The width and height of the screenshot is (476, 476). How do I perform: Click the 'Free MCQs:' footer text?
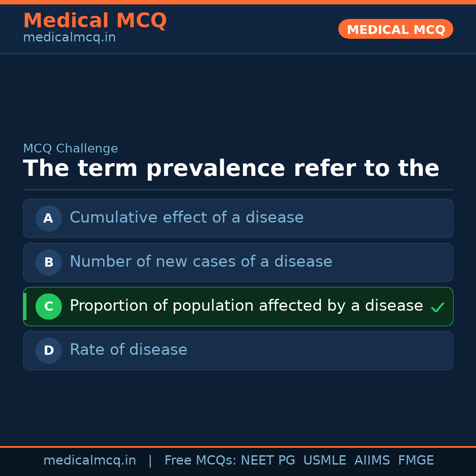pos(201,461)
